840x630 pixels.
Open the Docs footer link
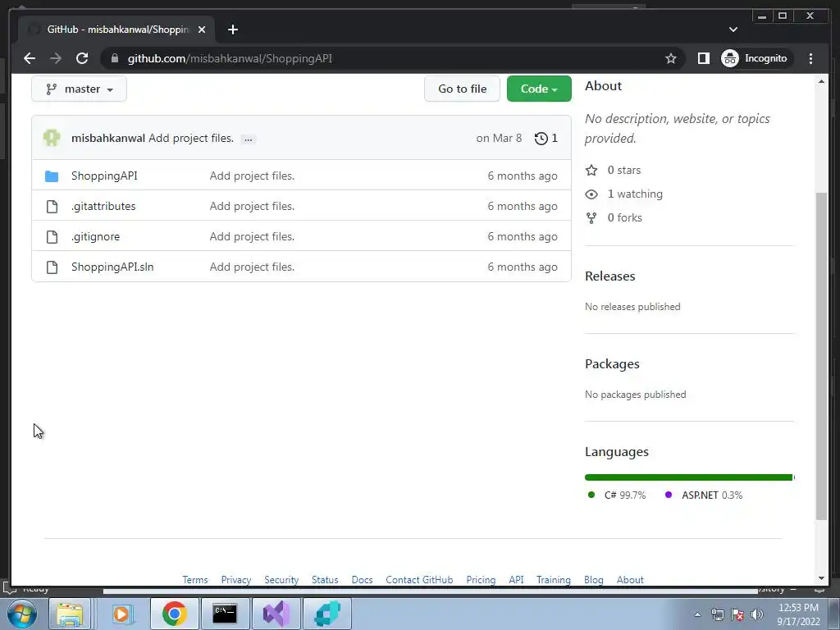(362, 580)
